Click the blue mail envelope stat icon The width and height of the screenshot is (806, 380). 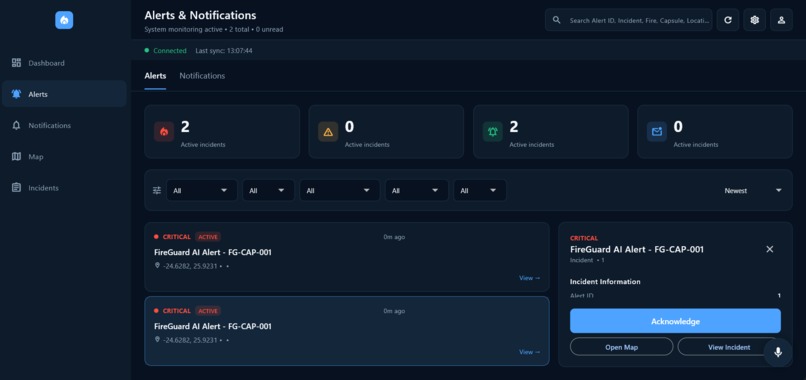(657, 132)
